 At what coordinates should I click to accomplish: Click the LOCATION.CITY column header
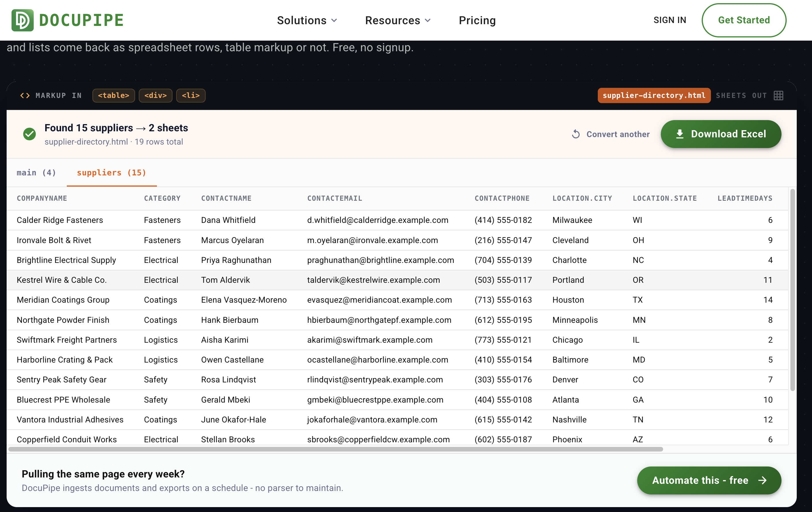pyautogui.click(x=582, y=198)
